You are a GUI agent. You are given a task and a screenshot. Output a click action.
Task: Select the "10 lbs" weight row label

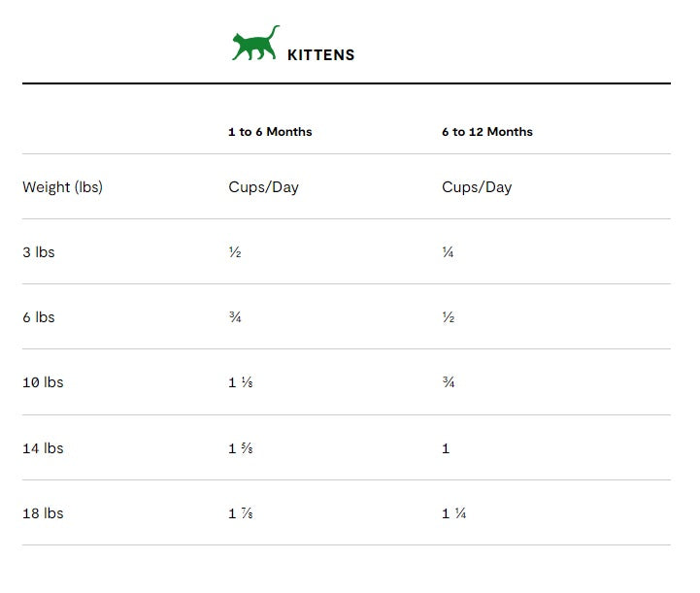click(43, 382)
